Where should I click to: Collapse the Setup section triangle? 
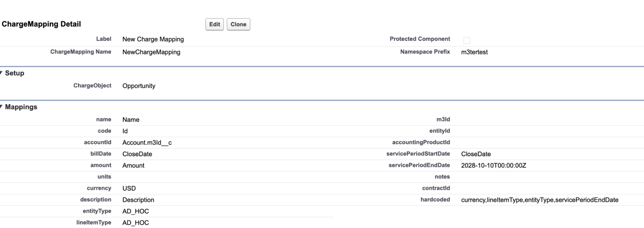2,73
